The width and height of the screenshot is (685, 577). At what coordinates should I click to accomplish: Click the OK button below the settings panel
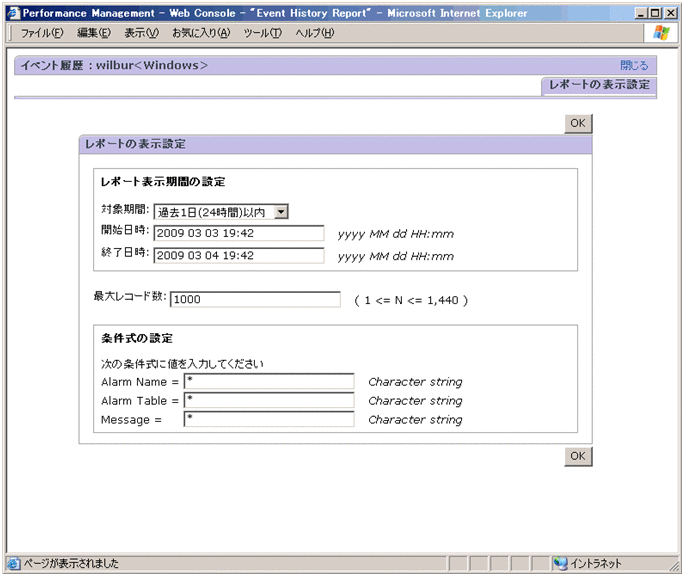(578, 456)
